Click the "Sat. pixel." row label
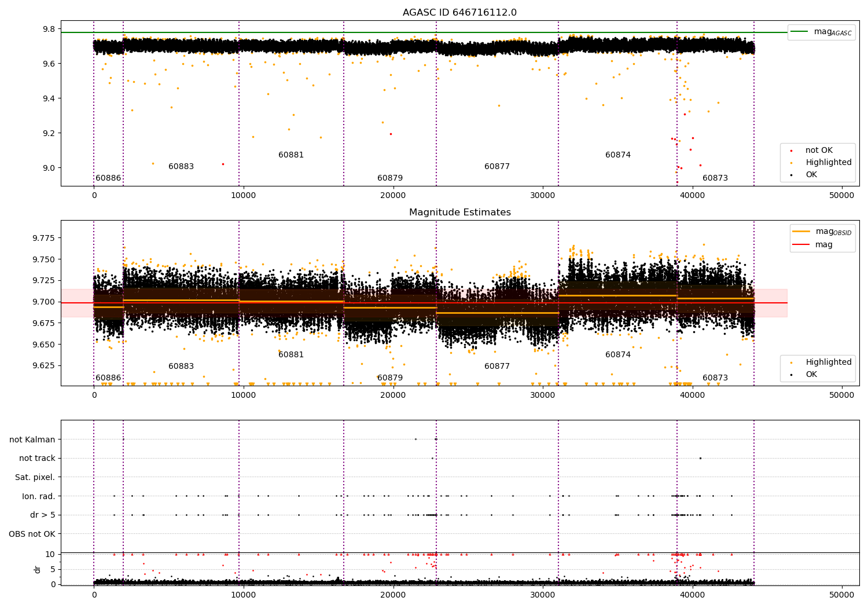Image resolution: width=868 pixels, height=608 pixels. point(35,478)
